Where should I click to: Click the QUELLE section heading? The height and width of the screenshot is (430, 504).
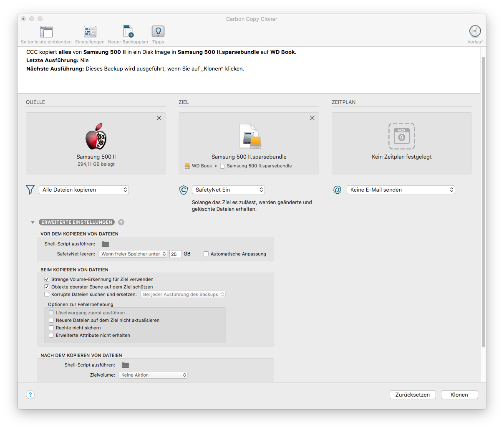(35, 102)
